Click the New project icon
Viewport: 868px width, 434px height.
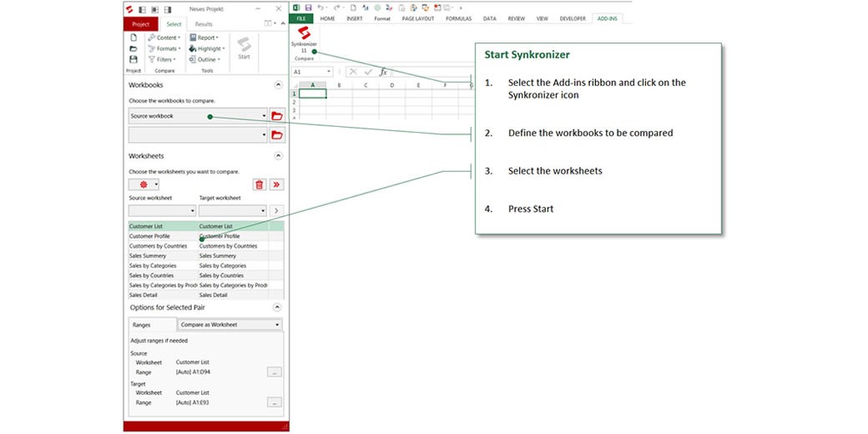tap(134, 38)
